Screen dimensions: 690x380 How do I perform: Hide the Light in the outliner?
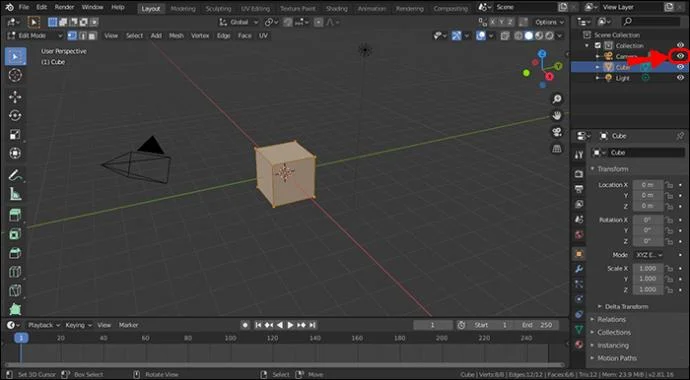point(680,78)
